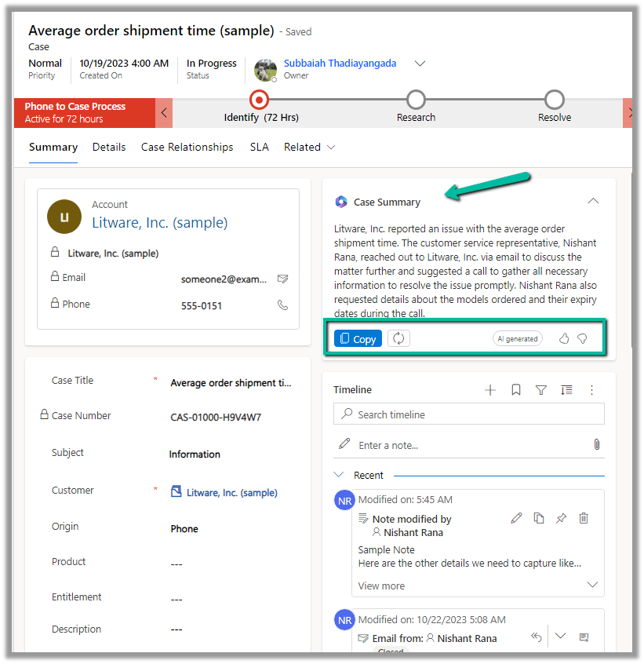The width and height of the screenshot is (644, 664).
Task: Switch to the Details tab
Action: pyautogui.click(x=109, y=147)
